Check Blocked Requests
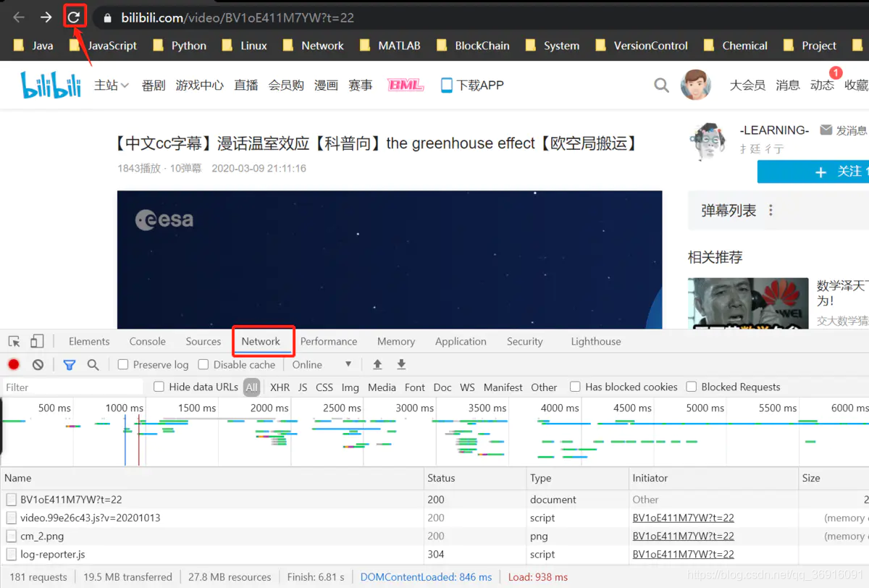869x588 pixels. tap(692, 387)
